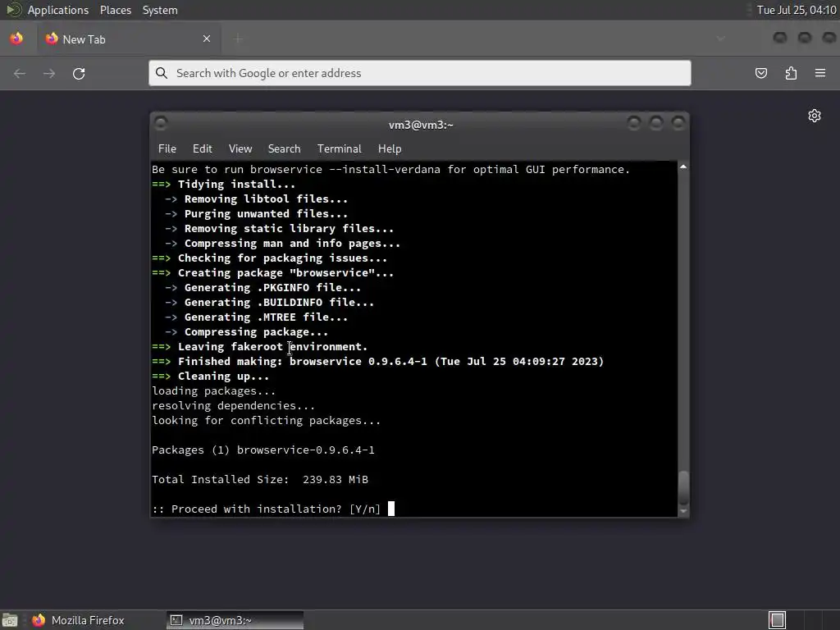This screenshot has height=630, width=840.
Task: Click the Firefox View icon in the tab strip
Action: coord(16,39)
